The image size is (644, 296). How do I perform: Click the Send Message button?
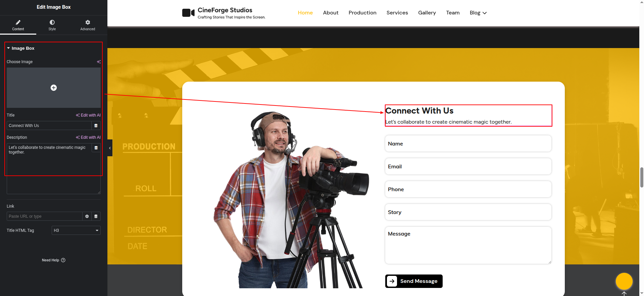(x=414, y=281)
